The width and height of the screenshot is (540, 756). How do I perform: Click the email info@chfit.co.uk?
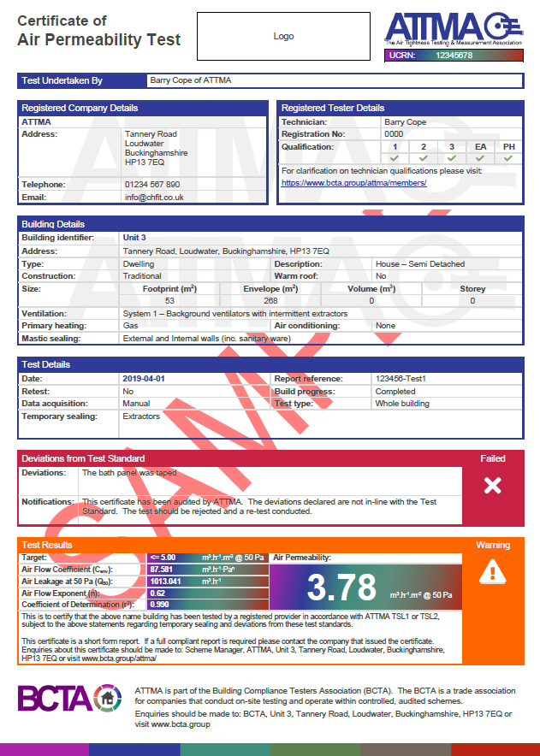tap(154, 198)
